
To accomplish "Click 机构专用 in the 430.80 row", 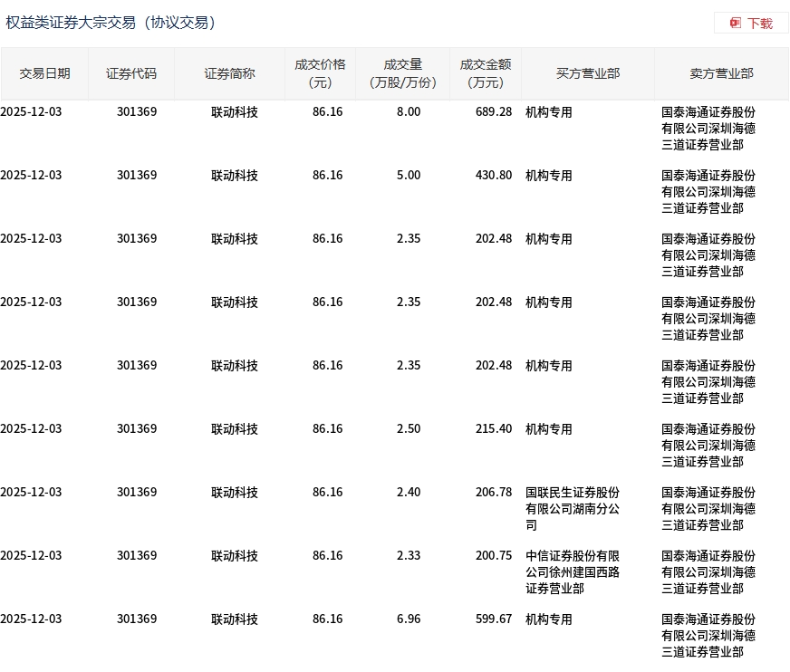I will point(549,176).
